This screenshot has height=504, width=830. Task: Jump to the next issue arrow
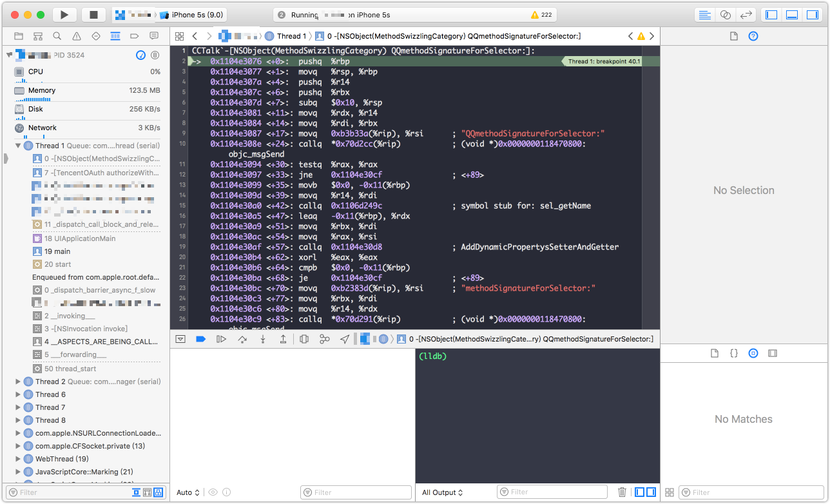pos(652,36)
